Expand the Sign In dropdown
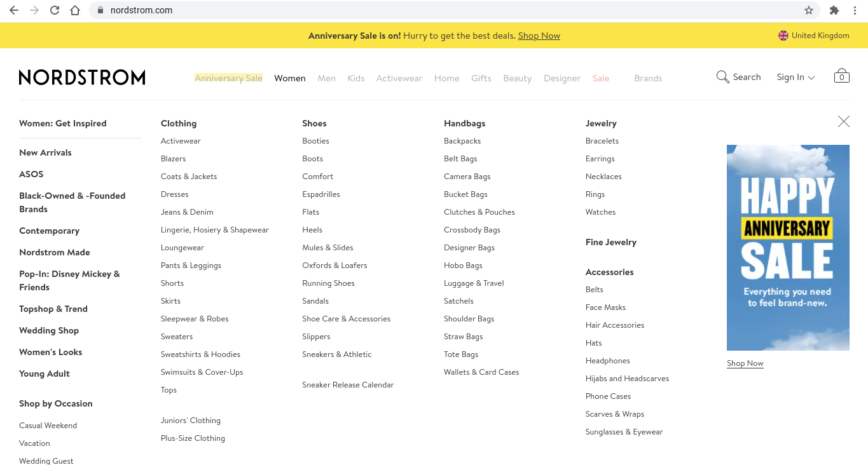 pos(795,77)
